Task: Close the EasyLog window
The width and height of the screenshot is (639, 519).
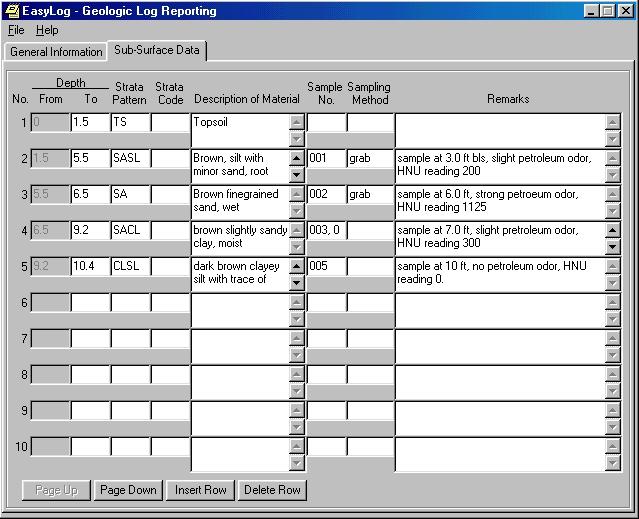Action: click(626, 11)
